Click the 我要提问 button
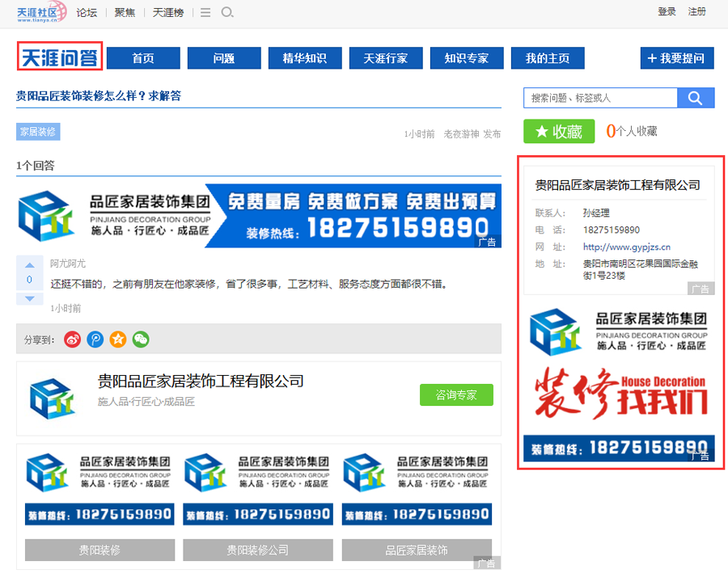 tap(677, 58)
